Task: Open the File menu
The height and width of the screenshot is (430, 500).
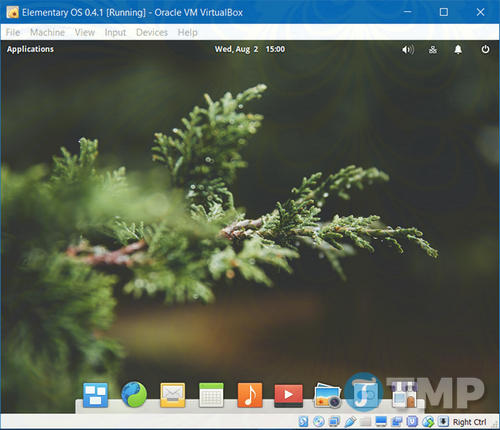Action: click(13, 32)
